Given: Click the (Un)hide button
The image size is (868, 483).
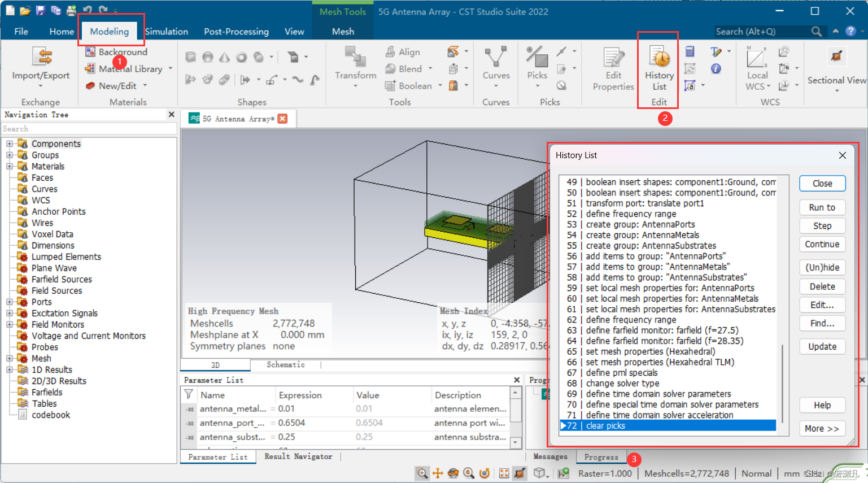Looking at the screenshot, I should pos(822,267).
